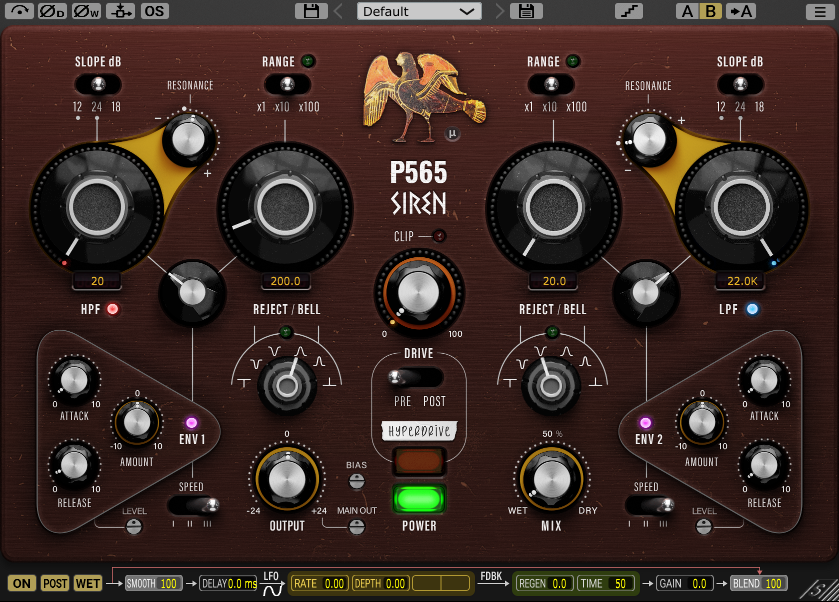Viewport: 839px width, 602px height.
Task: Flip the DRIVE PRE/POST switch
Action: [416, 378]
